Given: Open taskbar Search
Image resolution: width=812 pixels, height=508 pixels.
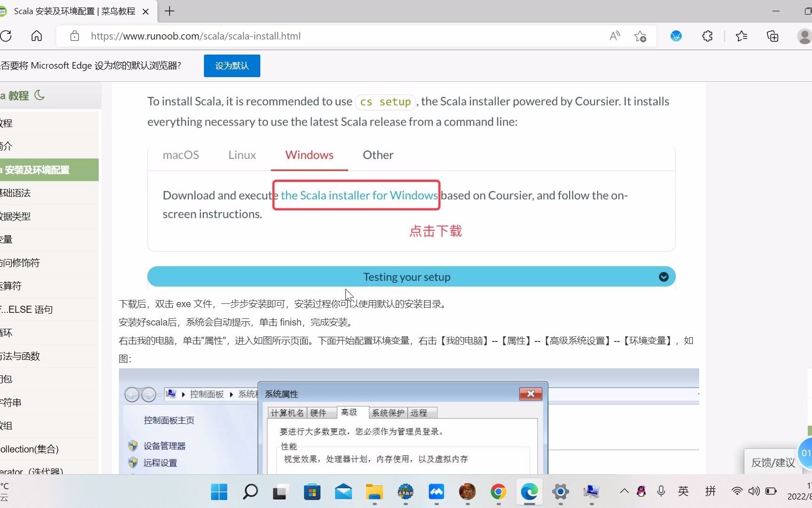Looking at the screenshot, I should point(250,492).
